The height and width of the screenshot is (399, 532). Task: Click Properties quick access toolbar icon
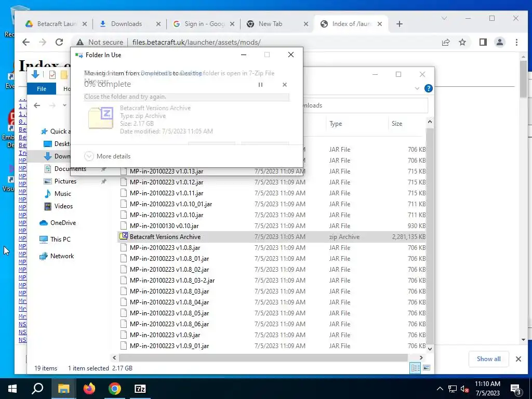pos(52,75)
